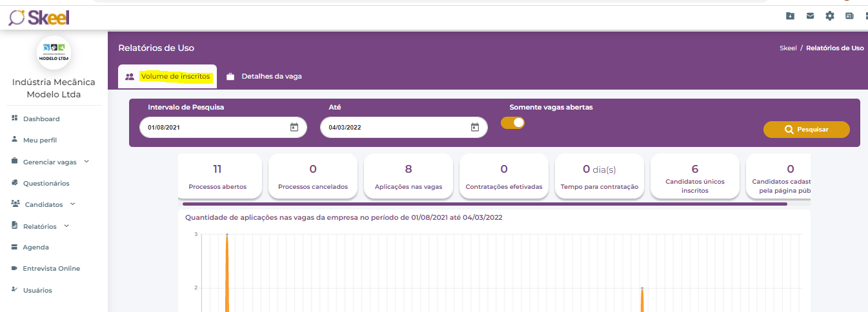Click the Skeel logo

point(39,17)
